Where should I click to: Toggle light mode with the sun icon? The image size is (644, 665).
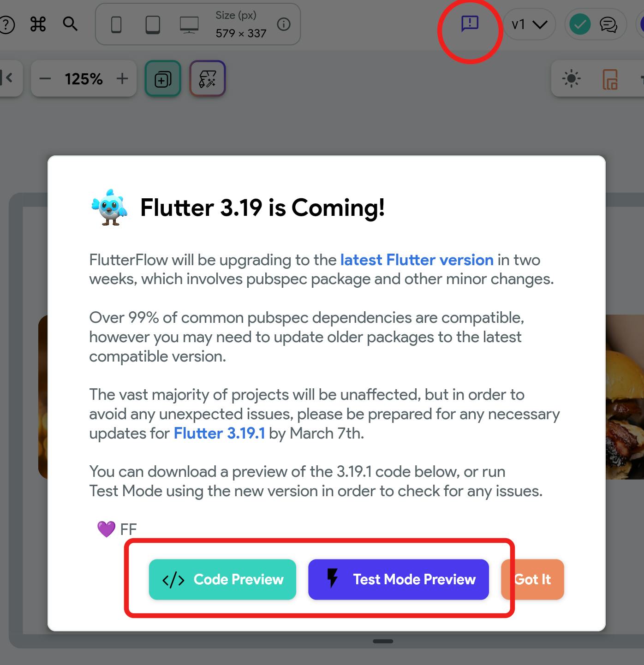coord(572,79)
